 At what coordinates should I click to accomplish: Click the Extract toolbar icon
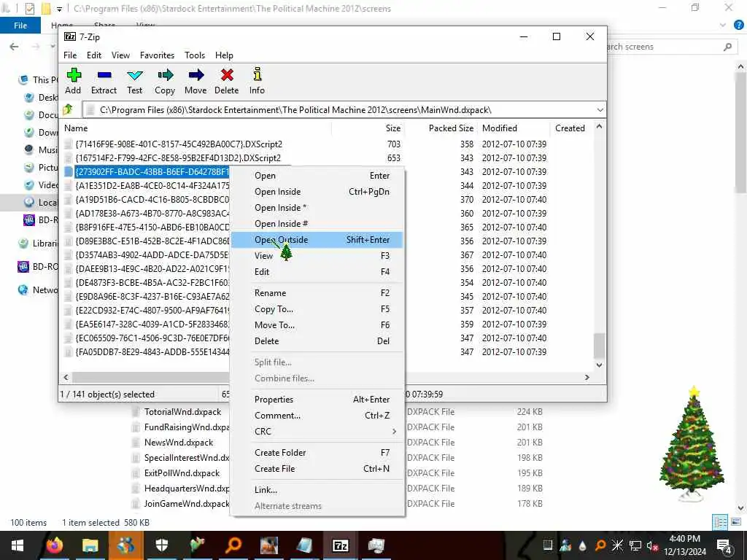click(104, 81)
